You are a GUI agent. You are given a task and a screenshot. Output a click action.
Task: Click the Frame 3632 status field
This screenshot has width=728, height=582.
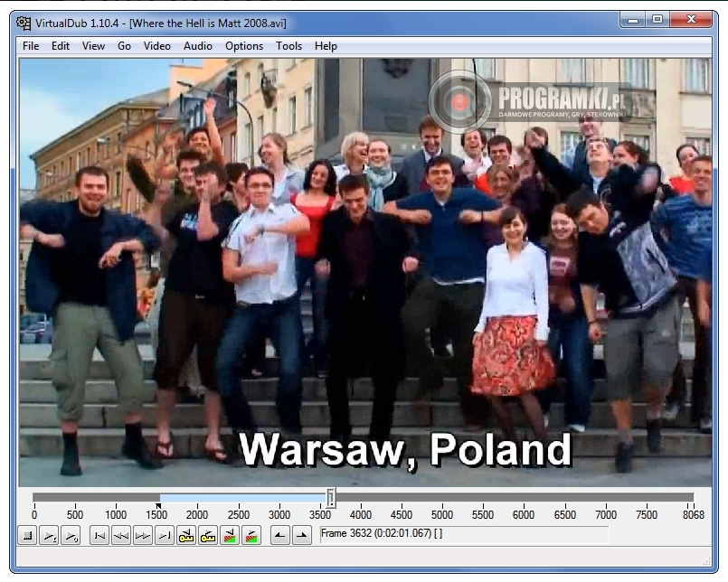pos(464,534)
